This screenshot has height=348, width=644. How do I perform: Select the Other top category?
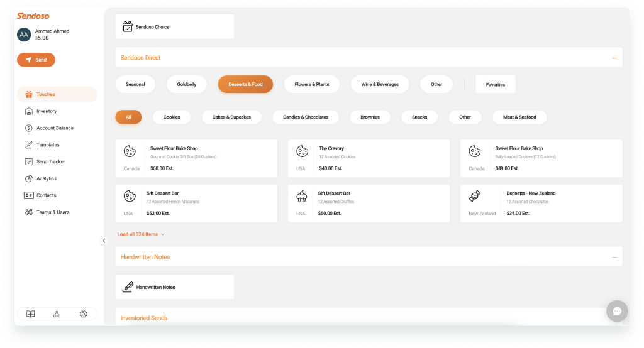pos(436,84)
